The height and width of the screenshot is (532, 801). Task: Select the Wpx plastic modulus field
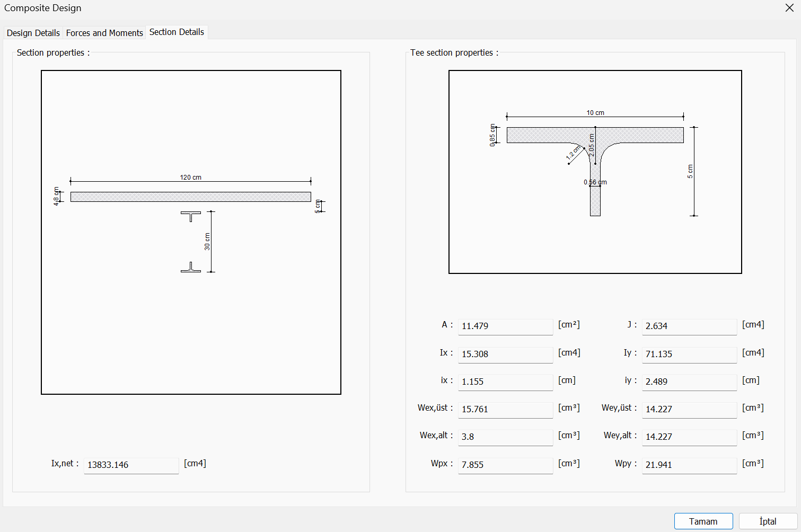coord(505,465)
